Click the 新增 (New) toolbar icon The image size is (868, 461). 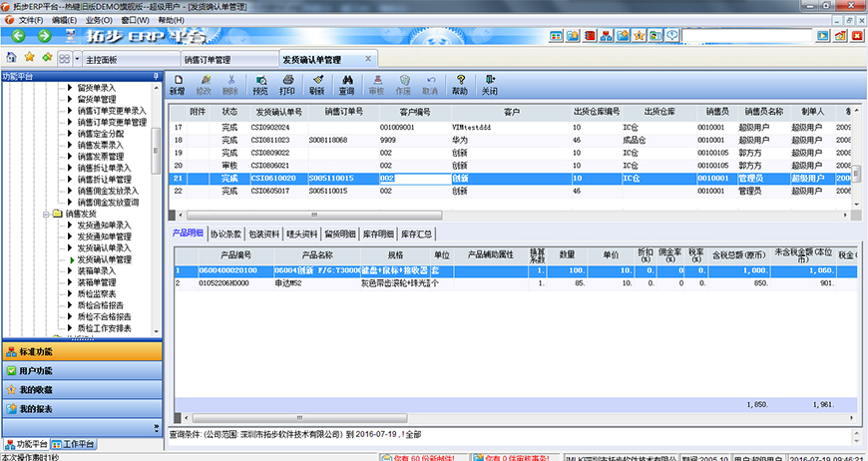click(x=177, y=84)
